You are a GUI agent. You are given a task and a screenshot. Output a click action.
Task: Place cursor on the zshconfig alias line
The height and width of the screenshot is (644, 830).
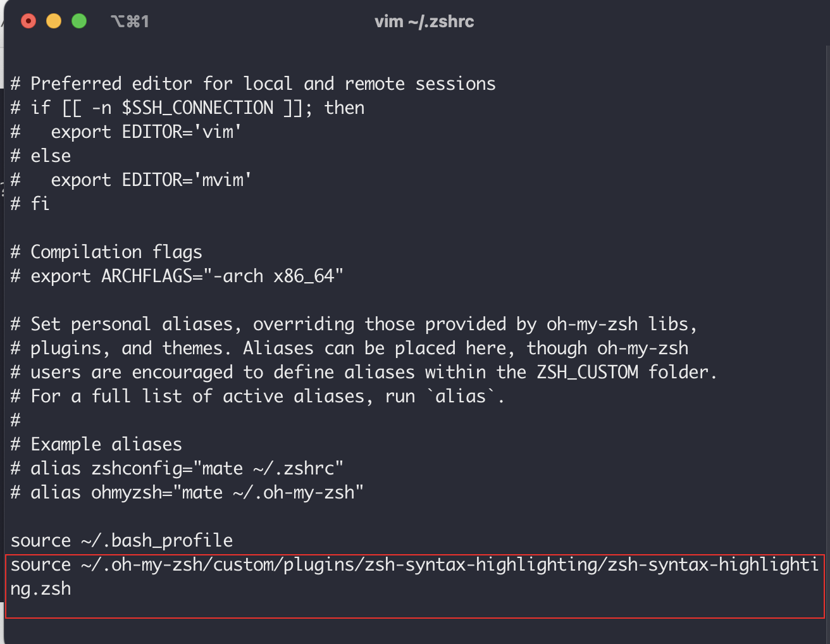[x=177, y=469]
